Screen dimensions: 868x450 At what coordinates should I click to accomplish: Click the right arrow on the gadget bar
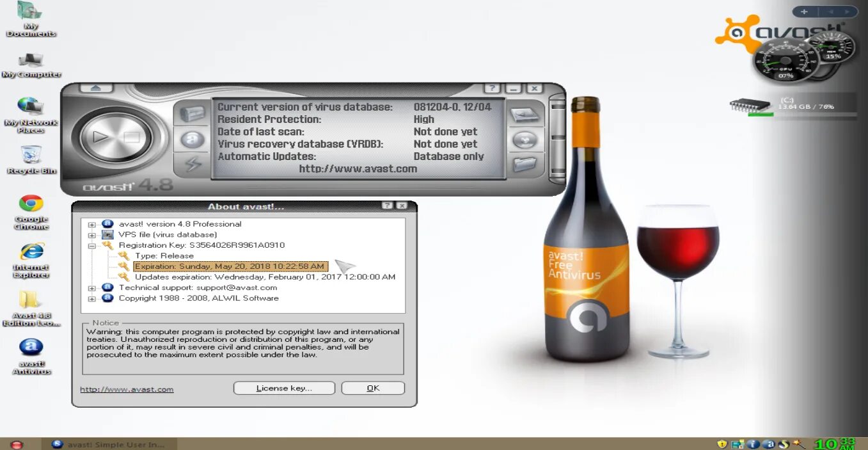pos(848,12)
